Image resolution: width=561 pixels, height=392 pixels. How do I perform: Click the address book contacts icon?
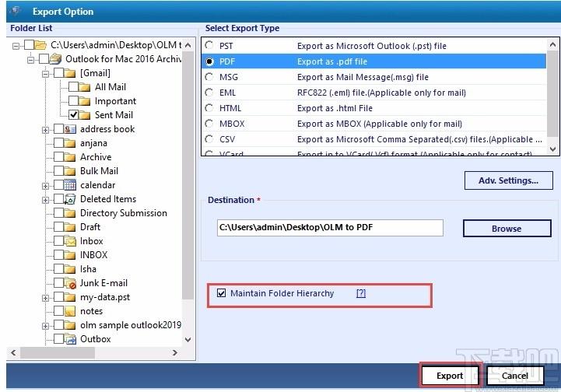[x=70, y=129]
